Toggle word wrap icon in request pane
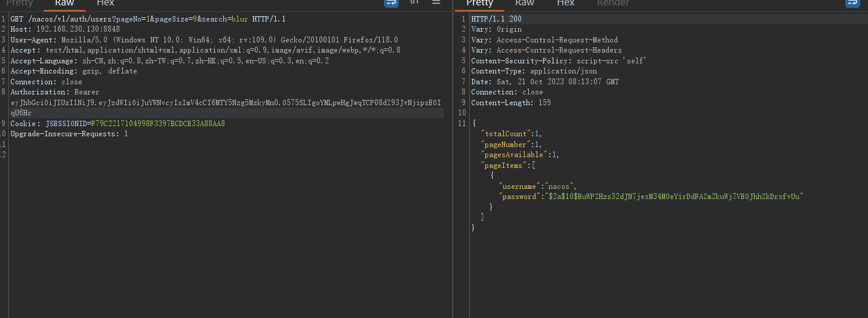The height and width of the screenshot is (318, 868). (x=391, y=2)
